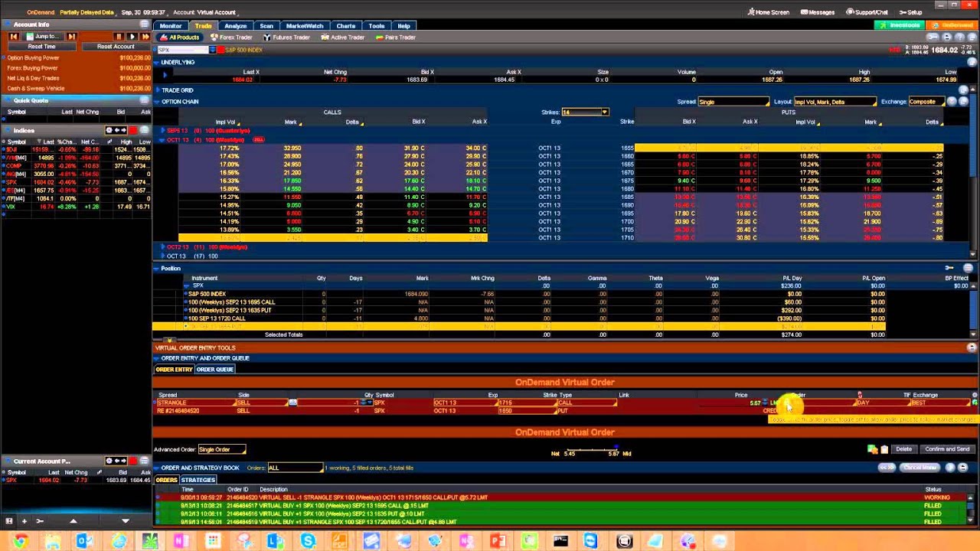Switch to Active Trader view
980x551 pixels.
coord(343,37)
